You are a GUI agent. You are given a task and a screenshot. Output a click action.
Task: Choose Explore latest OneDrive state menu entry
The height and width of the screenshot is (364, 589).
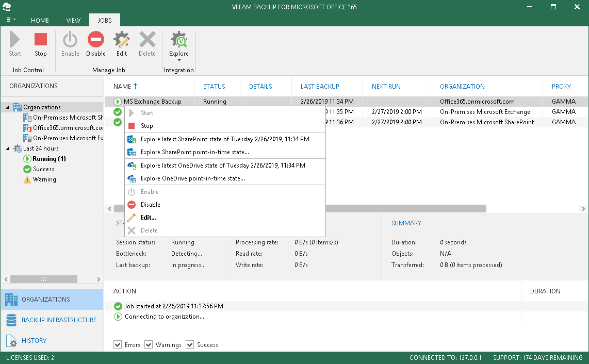(x=225, y=166)
